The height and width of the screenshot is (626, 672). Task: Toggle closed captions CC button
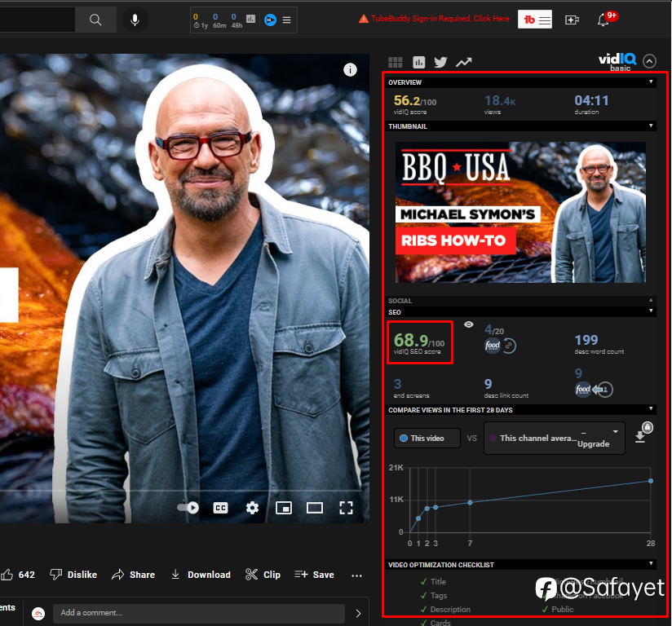[220, 508]
